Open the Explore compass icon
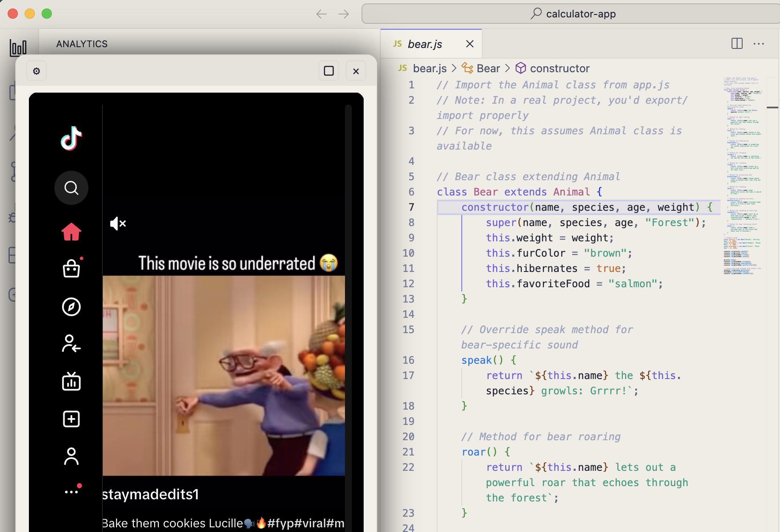 (71, 307)
